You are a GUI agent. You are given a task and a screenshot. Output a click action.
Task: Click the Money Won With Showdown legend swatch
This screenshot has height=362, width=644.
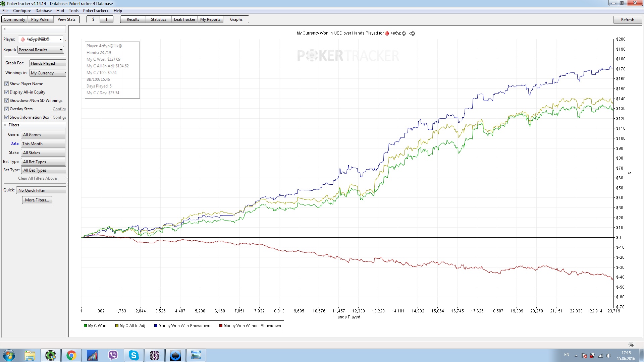(156, 326)
